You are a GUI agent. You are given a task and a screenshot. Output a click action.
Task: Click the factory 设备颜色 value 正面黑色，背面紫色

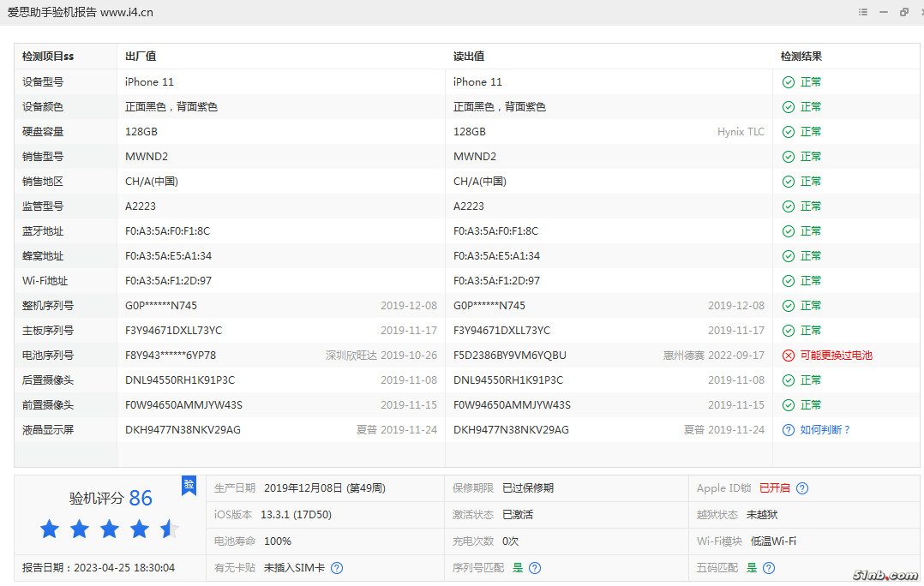click(171, 107)
